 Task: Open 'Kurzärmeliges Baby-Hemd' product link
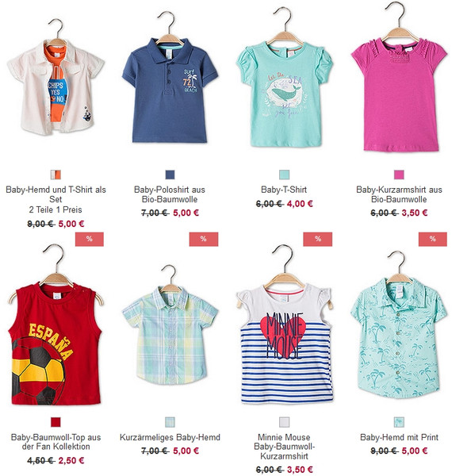coord(170,437)
